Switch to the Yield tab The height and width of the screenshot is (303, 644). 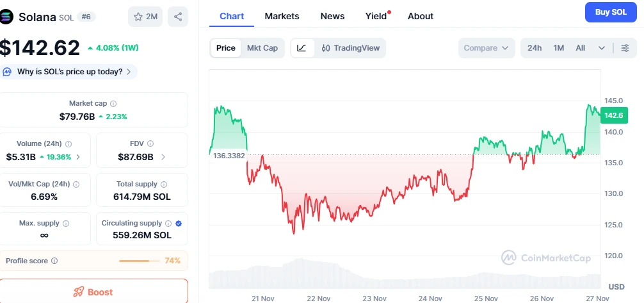click(x=376, y=16)
